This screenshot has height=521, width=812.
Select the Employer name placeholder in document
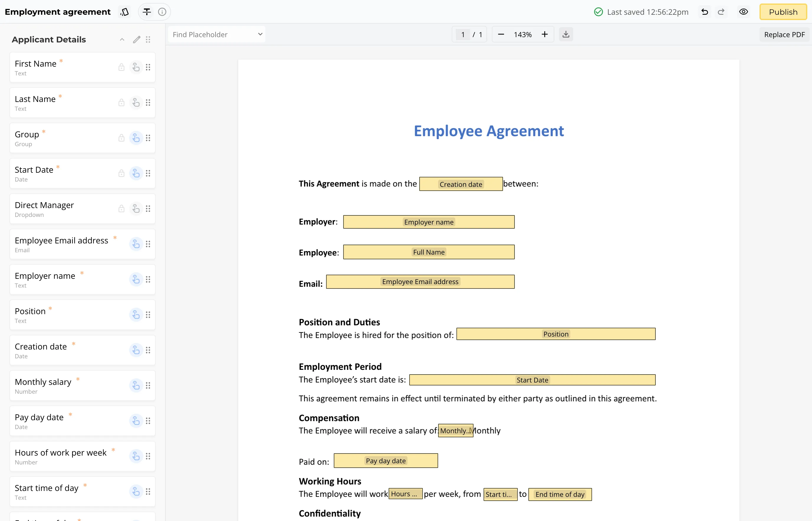pos(429,222)
